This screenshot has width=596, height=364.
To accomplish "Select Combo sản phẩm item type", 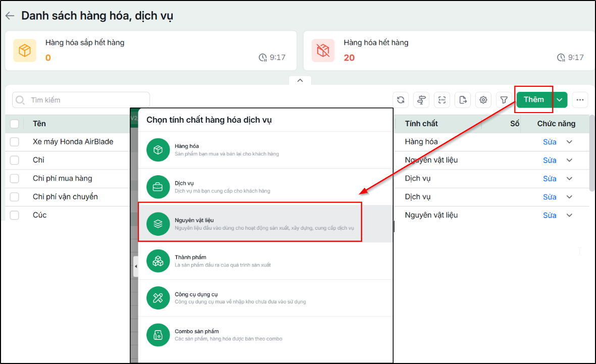I will click(265, 335).
